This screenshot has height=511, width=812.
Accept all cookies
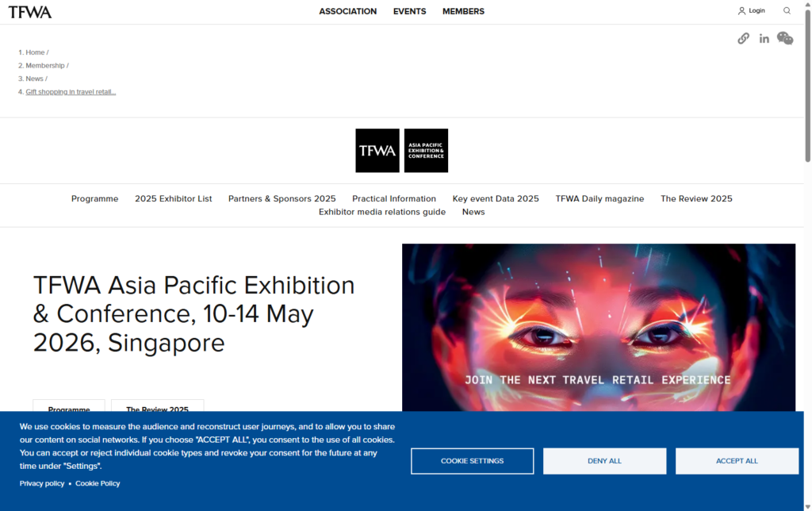point(737,461)
